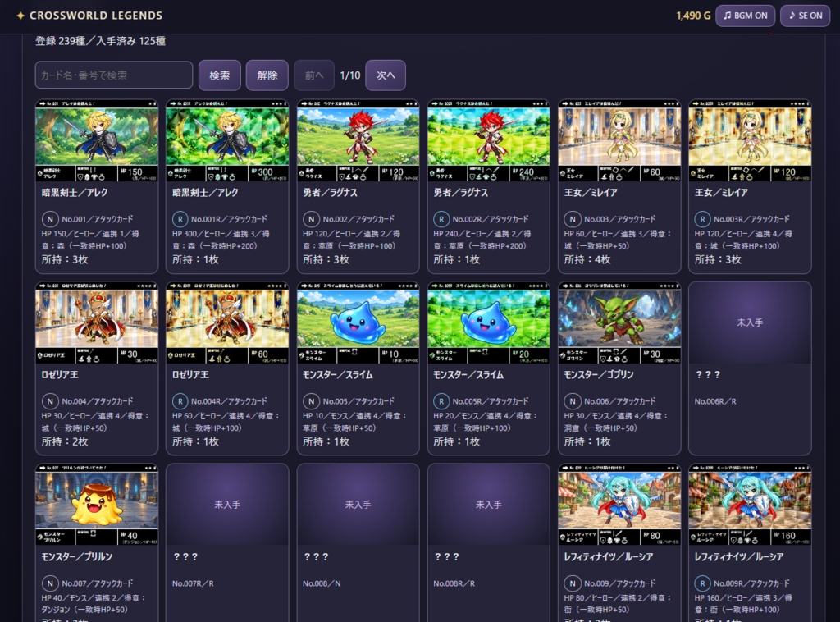Open the No.001 暗黒剣士／アレク card artwork
Image resolution: width=840 pixels, height=622 pixels.
(x=97, y=141)
